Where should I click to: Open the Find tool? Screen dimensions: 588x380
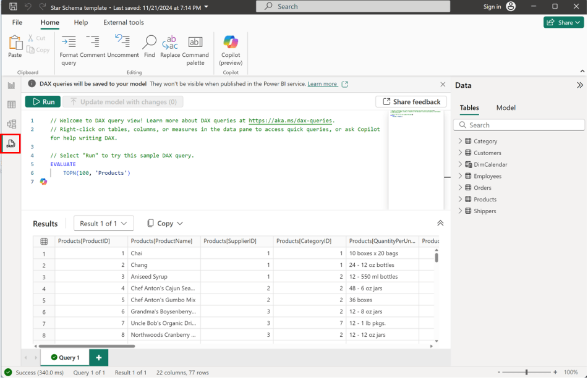point(150,43)
